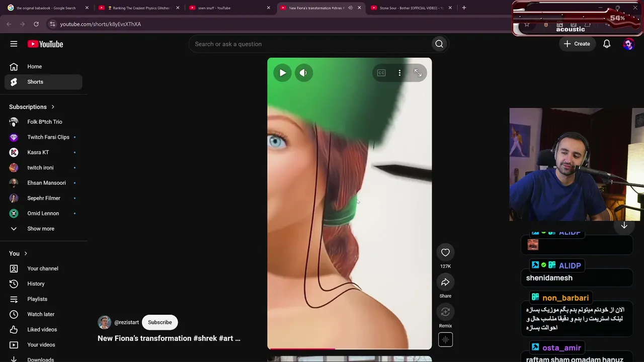Open the Short's three-dot options menu
The width and height of the screenshot is (644, 362).
399,73
